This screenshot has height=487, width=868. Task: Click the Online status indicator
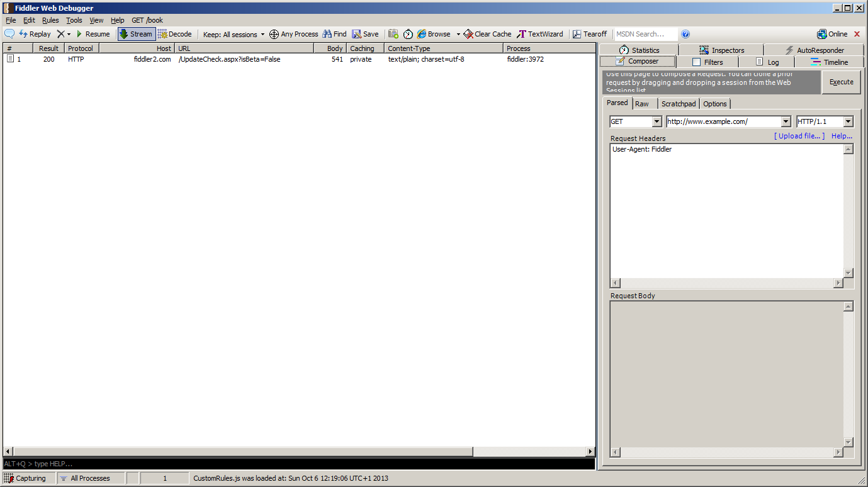(832, 34)
